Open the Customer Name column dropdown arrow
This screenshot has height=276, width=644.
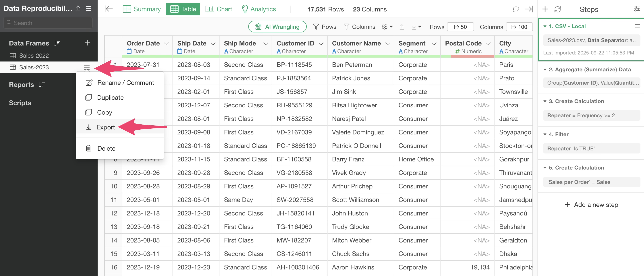click(x=388, y=44)
